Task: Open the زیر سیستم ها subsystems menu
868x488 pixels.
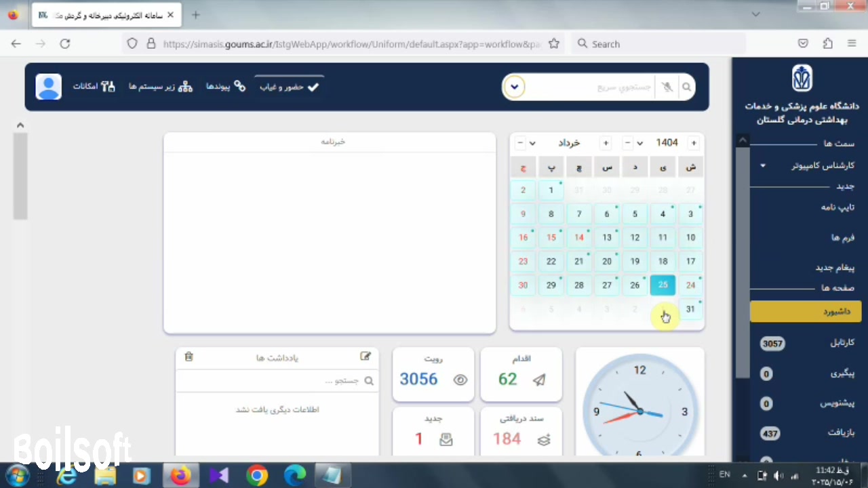Action: [161, 87]
